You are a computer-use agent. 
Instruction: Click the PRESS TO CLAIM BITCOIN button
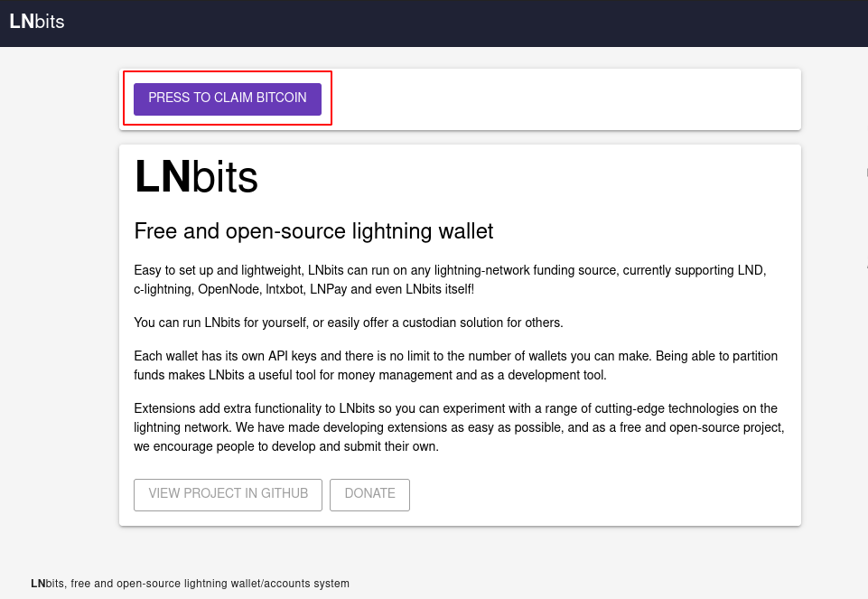click(x=228, y=99)
